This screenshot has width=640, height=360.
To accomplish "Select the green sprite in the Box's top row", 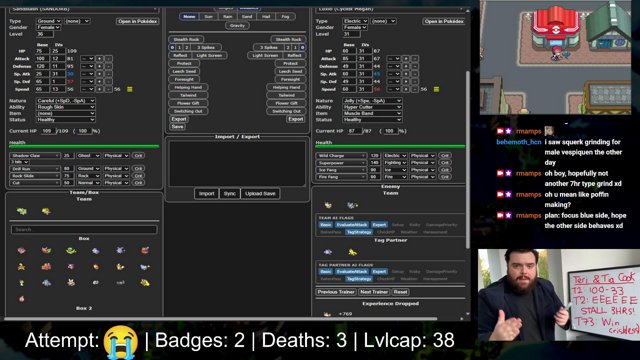I will tap(71, 250).
